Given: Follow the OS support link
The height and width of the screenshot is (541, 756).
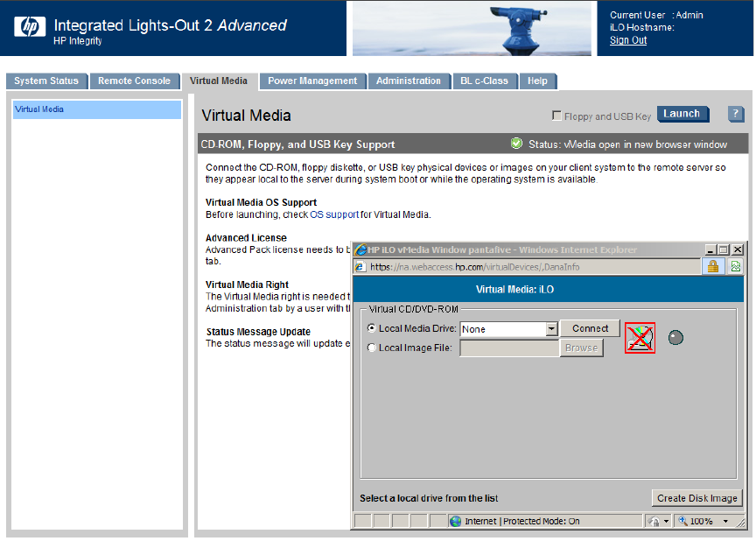Looking at the screenshot, I should click(x=334, y=214).
